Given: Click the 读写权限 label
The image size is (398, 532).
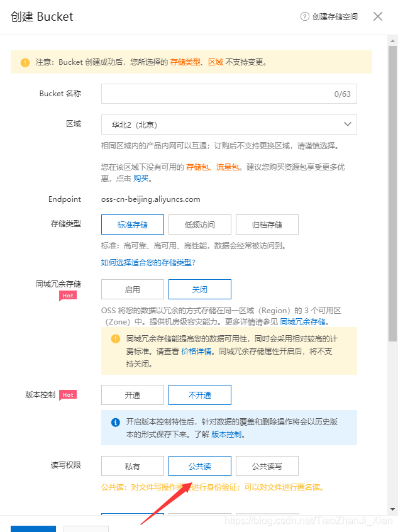Looking at the screenshot, I should (66, 465).
